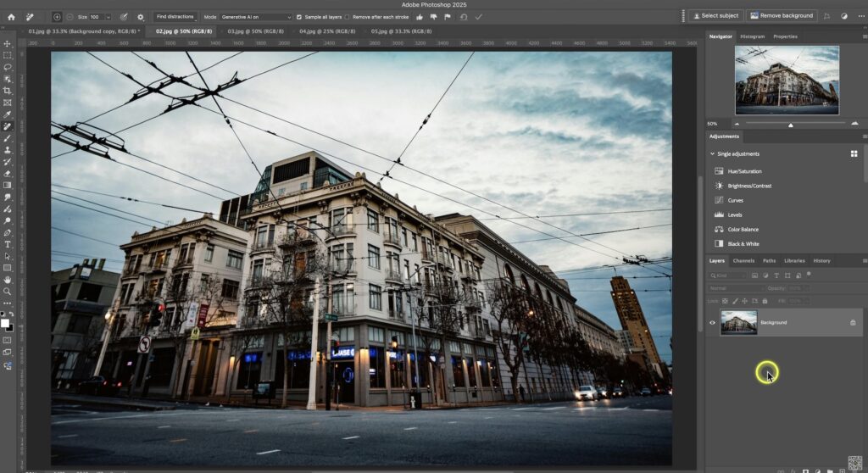Toggle Quick Mask mode
The width and height of the screenshot is (868, 473).
pos(7,340)
